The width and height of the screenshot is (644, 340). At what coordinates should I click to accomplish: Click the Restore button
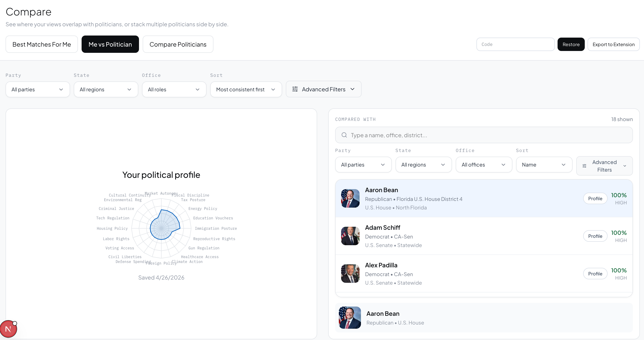click(x=571, y=44)
